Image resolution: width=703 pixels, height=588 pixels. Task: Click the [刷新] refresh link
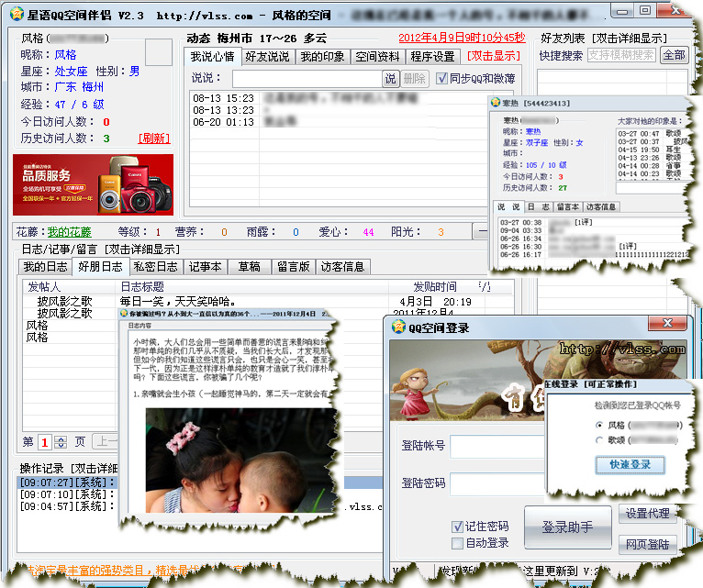[154, 138]
